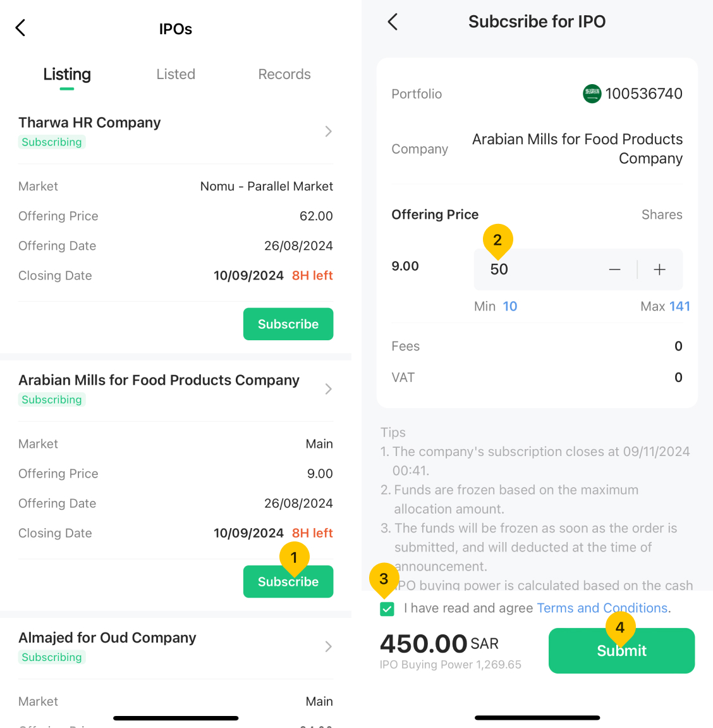Select the portfolio number 100536740
The width and height of the screenshot is (713, 728).
point(643,94)
